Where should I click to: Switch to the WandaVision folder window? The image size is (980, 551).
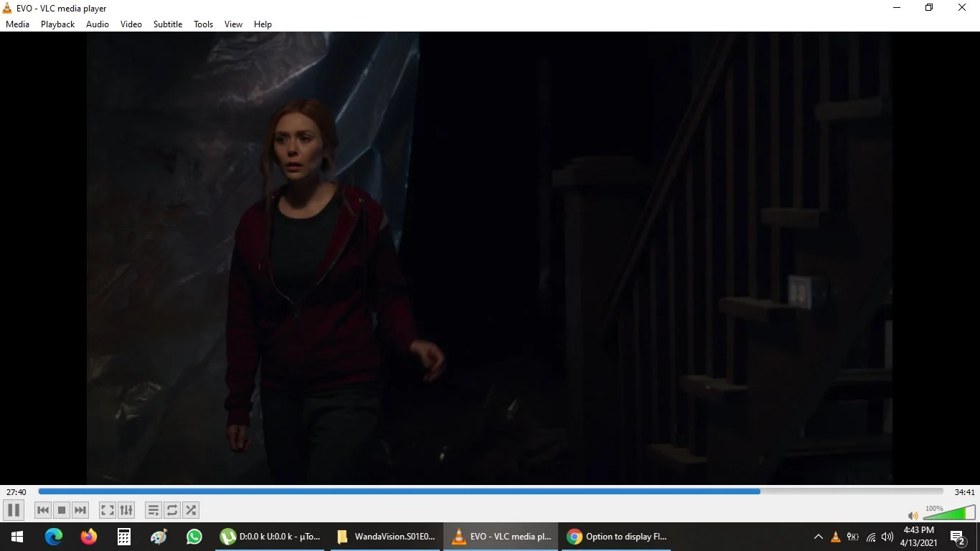click(x=385, y=537)
